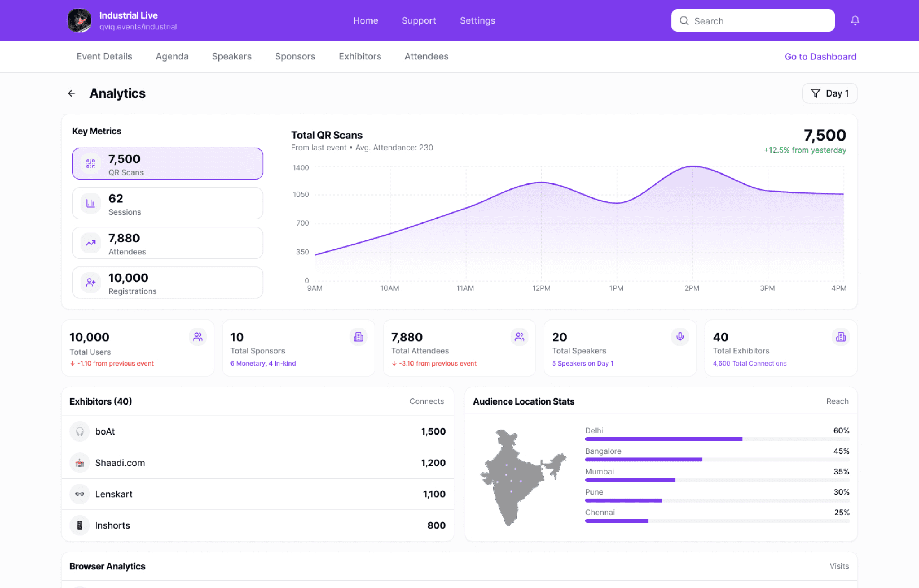Click the Total Speakers microphone icon
The height and width of the screenshot is (588, 919).
tap(680, 337)
